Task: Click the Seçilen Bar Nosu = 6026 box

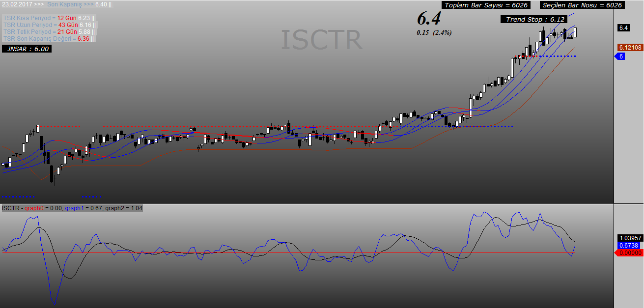Action: pyautogui.click(x=583, y=5)
